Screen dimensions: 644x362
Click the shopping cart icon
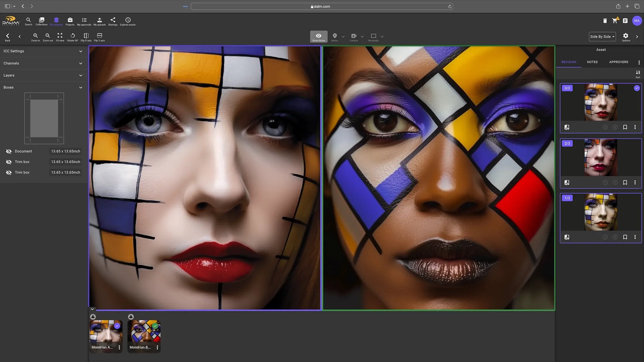[x=615, y=21]
